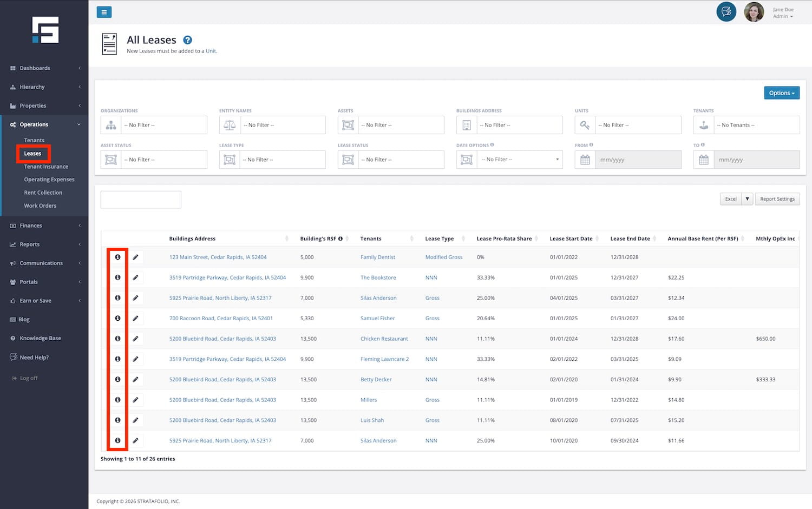Open the chat messages icon in header
812x509 pixels.
[x=726, y=11]
